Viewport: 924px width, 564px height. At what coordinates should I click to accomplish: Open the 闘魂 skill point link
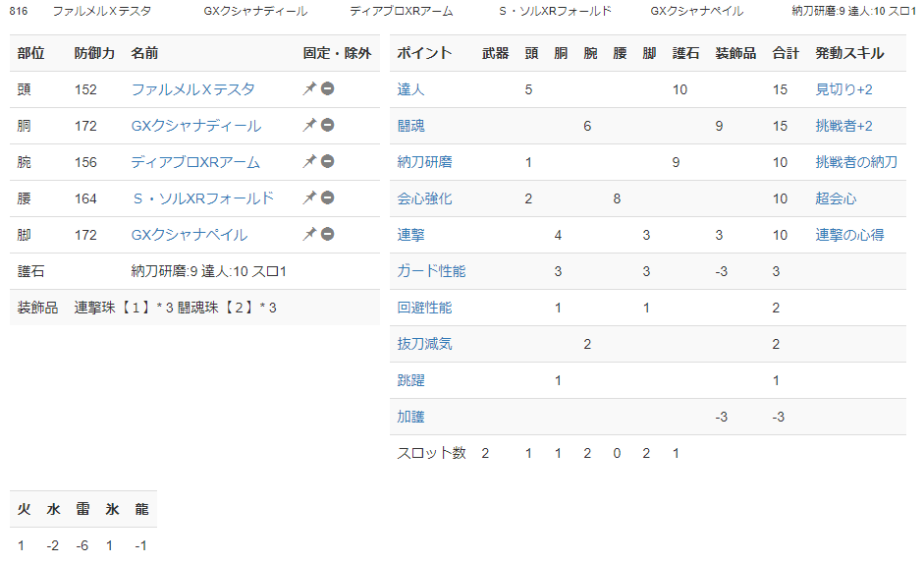tap(410, 126)
